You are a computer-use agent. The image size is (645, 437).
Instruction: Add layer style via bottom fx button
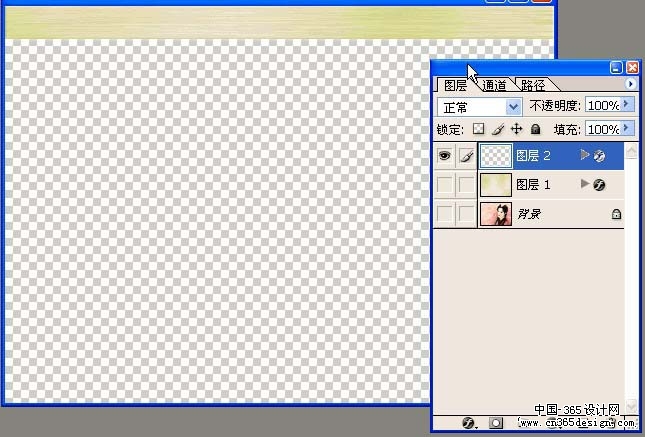[469, 423]
